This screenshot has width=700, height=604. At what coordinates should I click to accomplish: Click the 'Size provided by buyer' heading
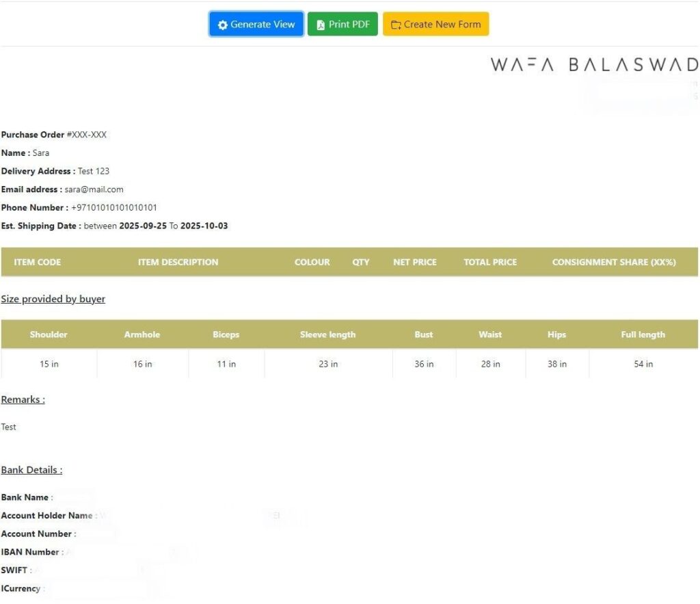tap(53, 299)
